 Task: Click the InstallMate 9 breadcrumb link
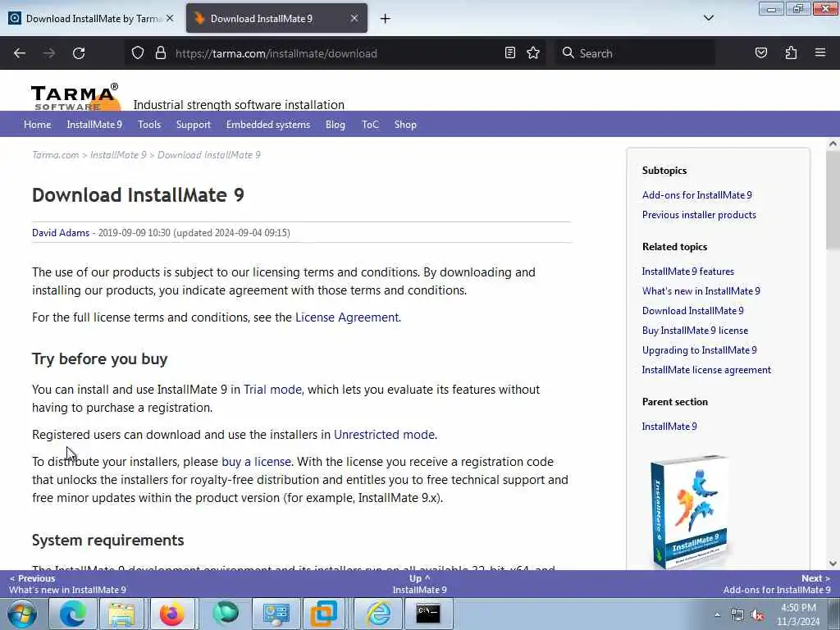[118, 155]
